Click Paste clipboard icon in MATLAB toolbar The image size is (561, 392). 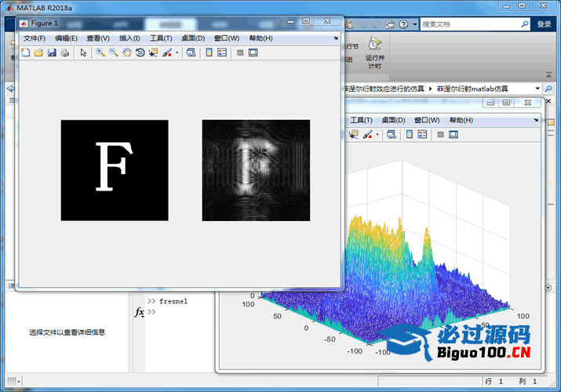click(349, 24)
